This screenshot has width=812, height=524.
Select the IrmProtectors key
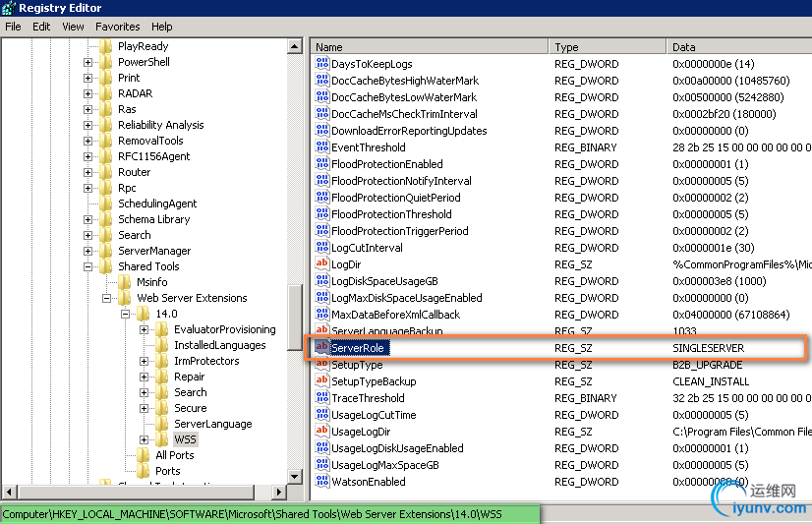tap(206, 361)
